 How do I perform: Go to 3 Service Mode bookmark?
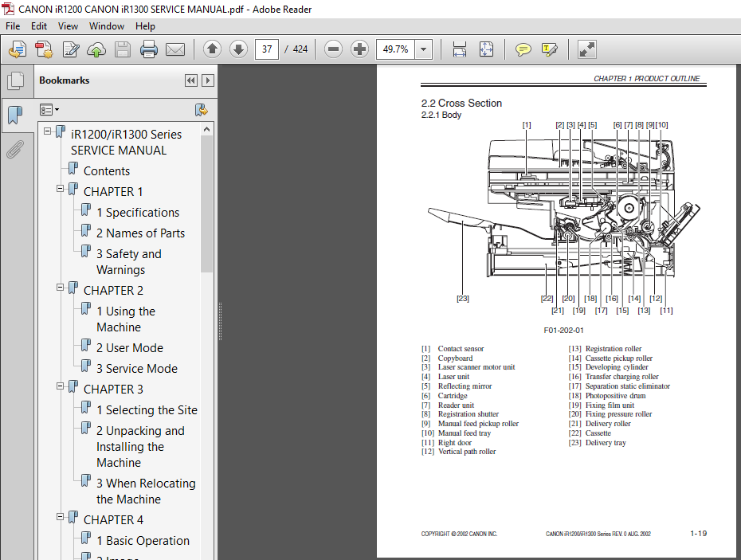pos(136,369)
